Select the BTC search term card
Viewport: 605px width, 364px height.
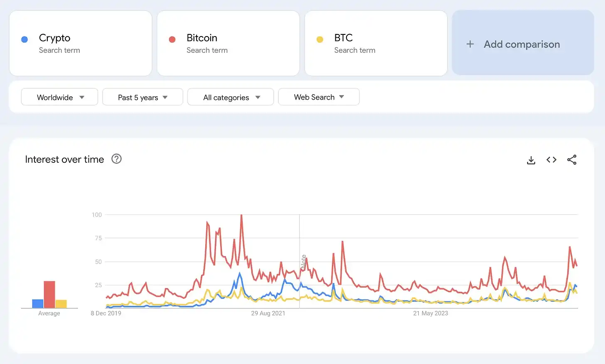376,43
